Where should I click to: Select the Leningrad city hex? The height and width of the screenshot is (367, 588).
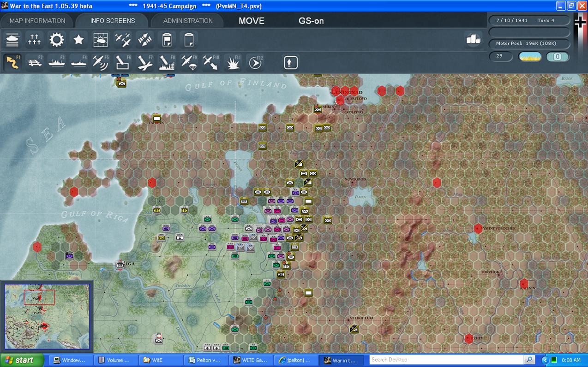coord(340,100)
